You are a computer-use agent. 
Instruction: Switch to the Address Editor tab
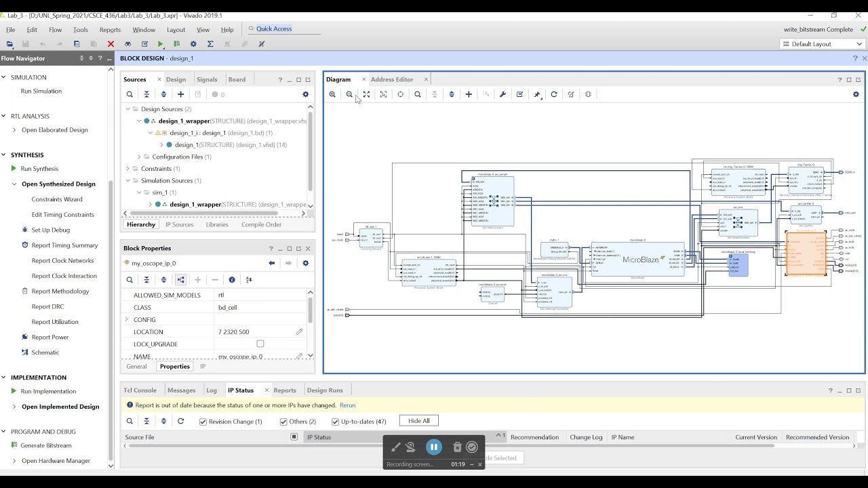click(392, 79)
